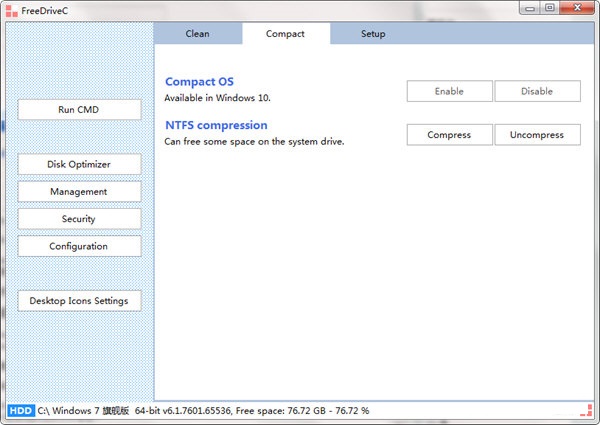Viewport: 600px width, 425px height.
Task: Click the Run CMD button
Action: pos(79,110)
